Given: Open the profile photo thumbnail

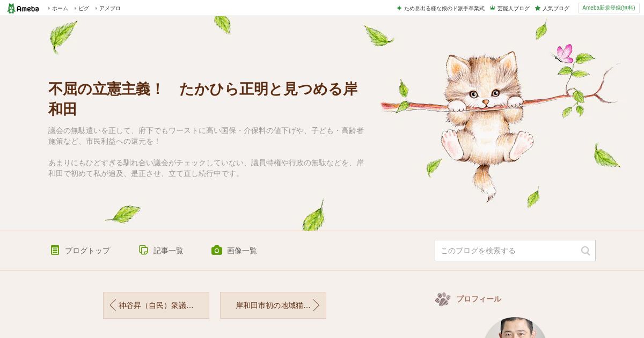Looking at the screenshot, I should pos(515,328).
